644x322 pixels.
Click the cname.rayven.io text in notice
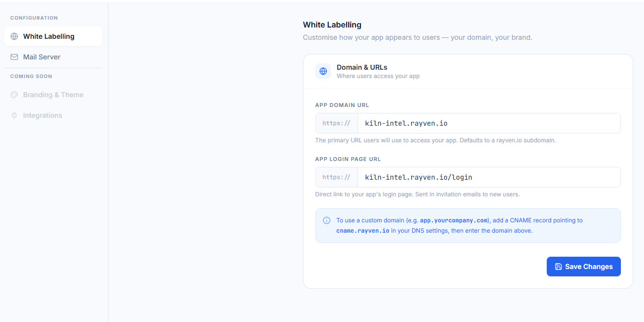point(363,231)
